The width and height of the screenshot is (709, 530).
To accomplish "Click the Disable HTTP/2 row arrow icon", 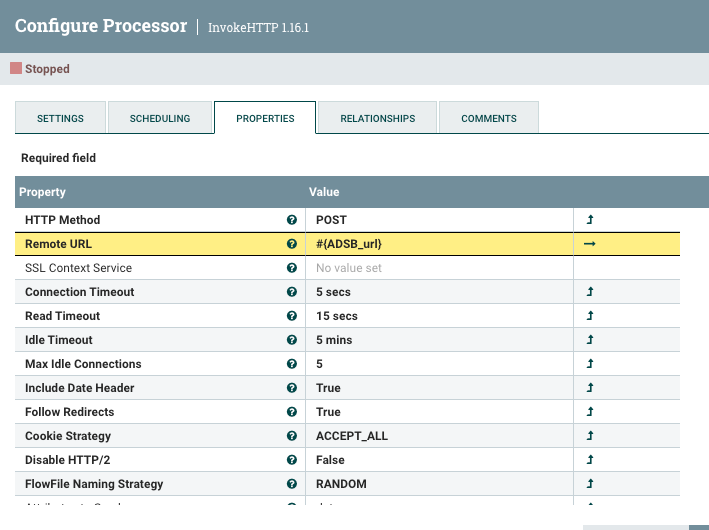I will click(590, 460).
